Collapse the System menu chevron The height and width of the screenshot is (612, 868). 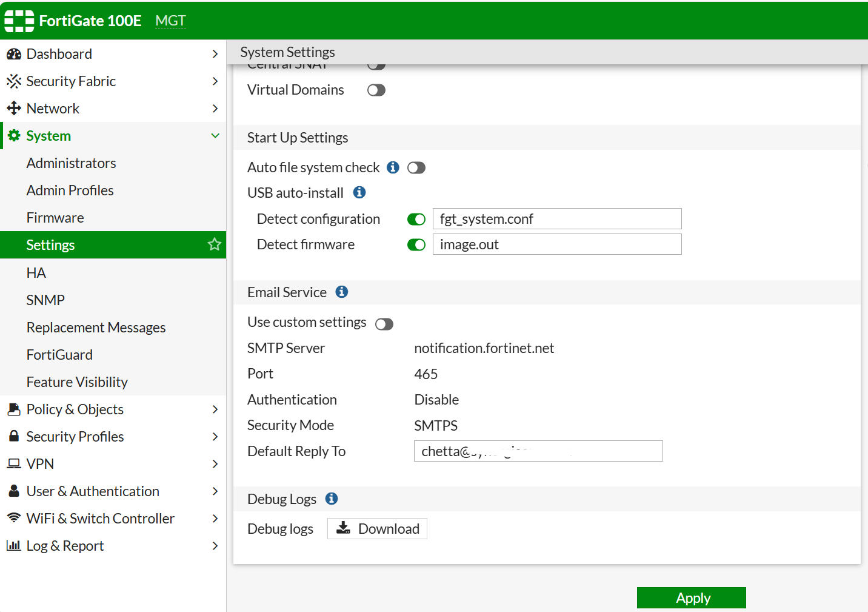(215, 136)
